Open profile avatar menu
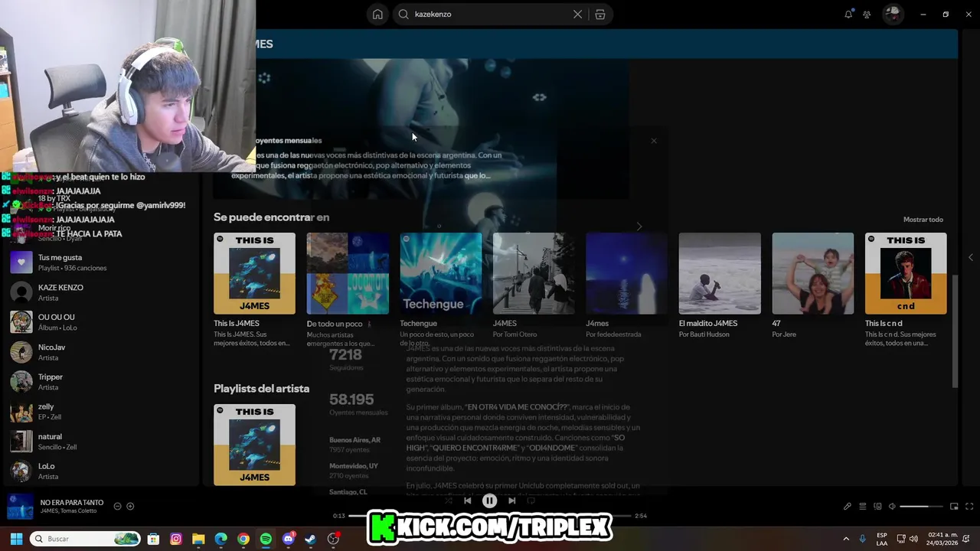The width and height of the screenshot is (980, 551). click(x=892, y=14)
